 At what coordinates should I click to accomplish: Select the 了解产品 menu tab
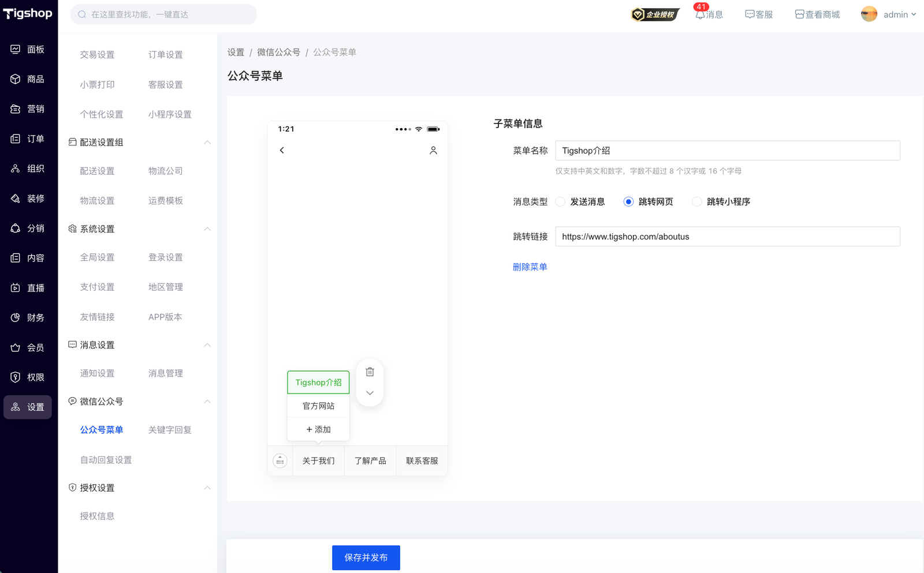370,461
